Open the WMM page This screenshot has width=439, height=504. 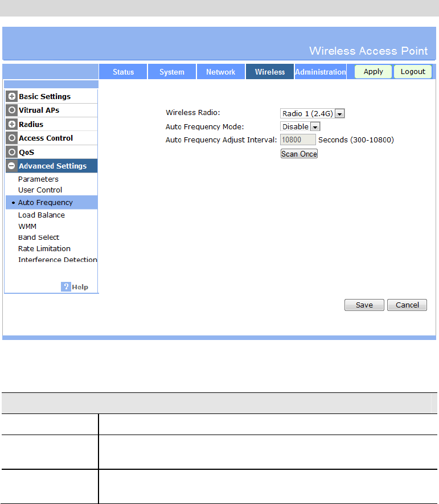pos(27,226)
